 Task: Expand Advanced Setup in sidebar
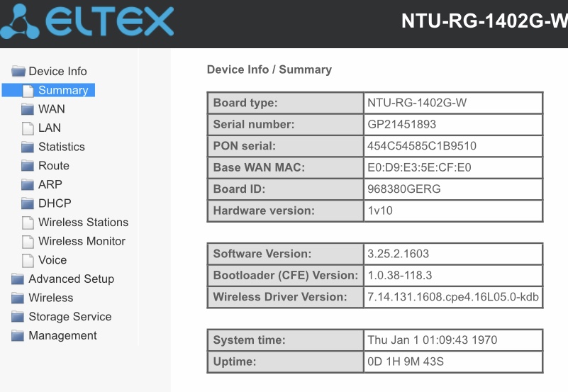72,279
